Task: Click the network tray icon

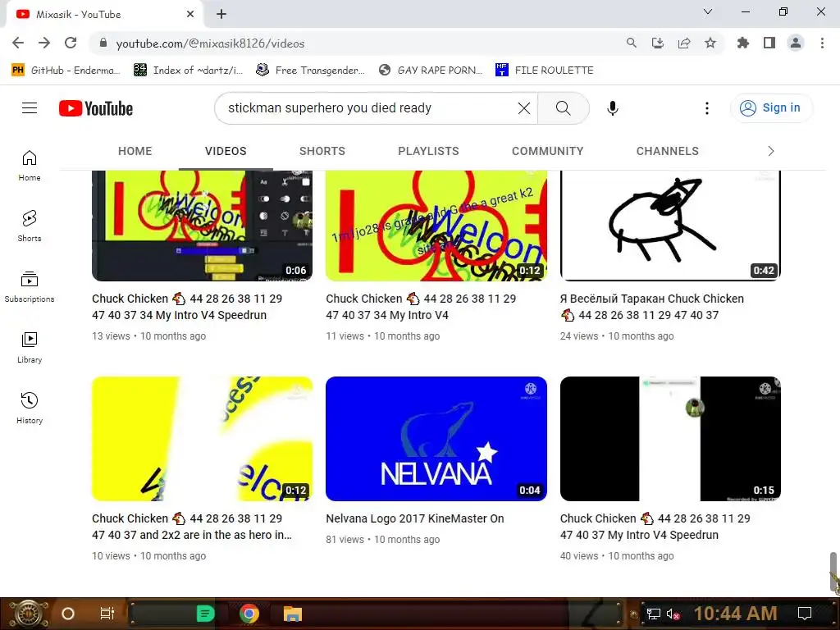Action: click(x=653, y=614)
